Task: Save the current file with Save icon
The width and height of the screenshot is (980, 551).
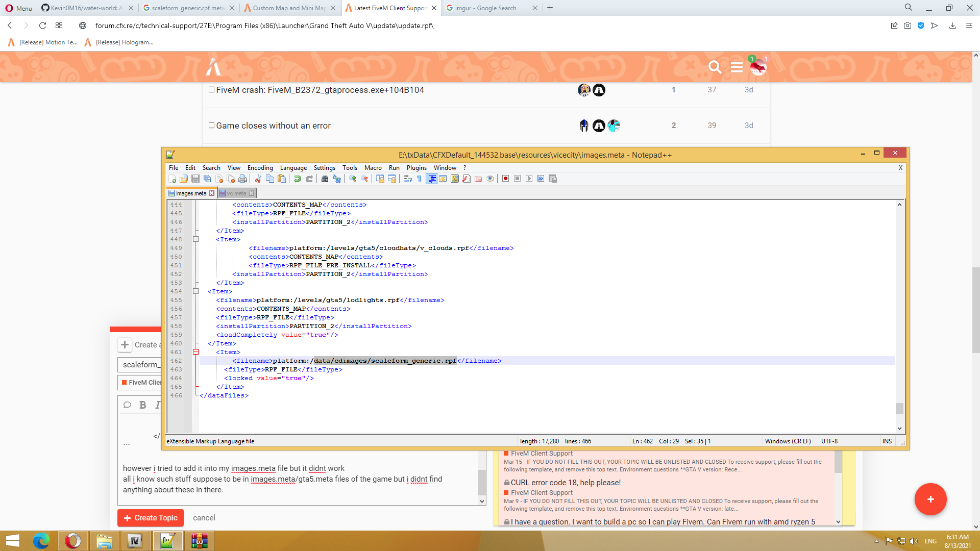Action: tap(195, 179)
